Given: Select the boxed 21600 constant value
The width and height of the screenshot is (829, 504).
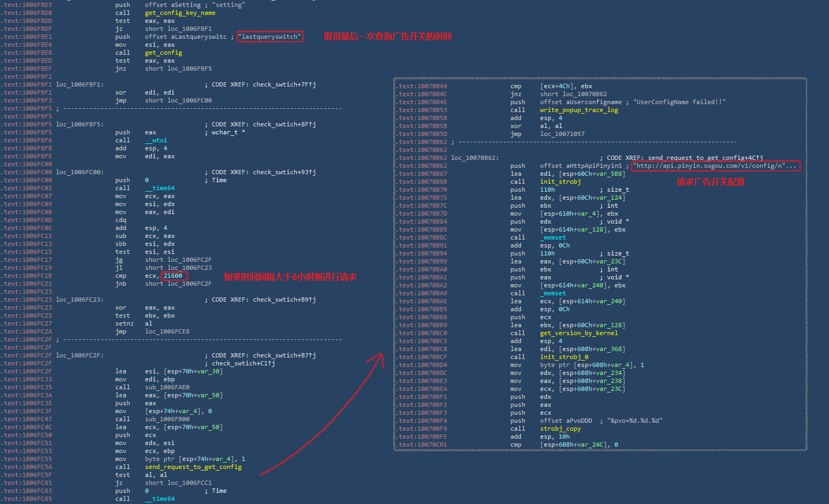Looking at the screenshot, I should click(173, 276).
